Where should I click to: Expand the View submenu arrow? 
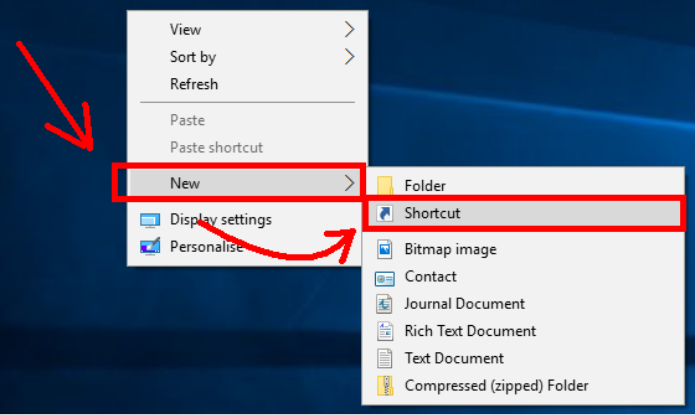pos(350,30)
